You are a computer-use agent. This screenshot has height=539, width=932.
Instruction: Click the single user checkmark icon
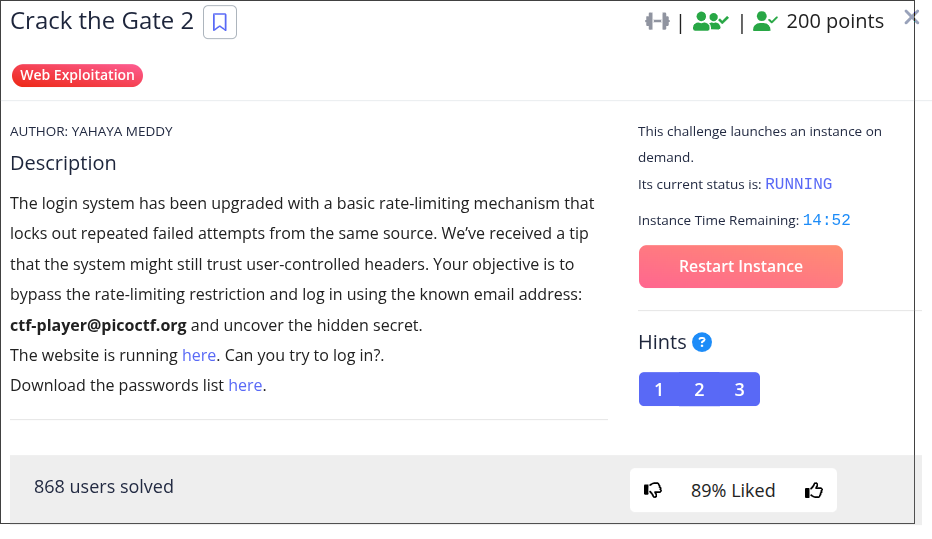tap(766, 21)
